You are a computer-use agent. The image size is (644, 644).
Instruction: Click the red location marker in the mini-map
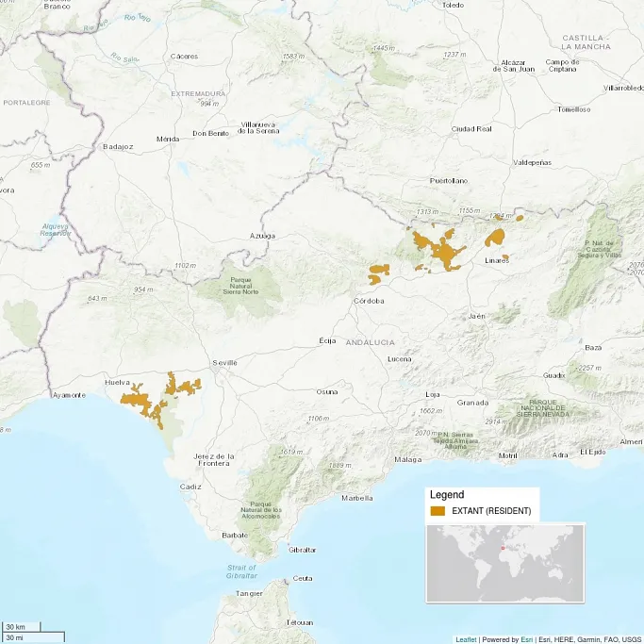(x=503, y=549)
